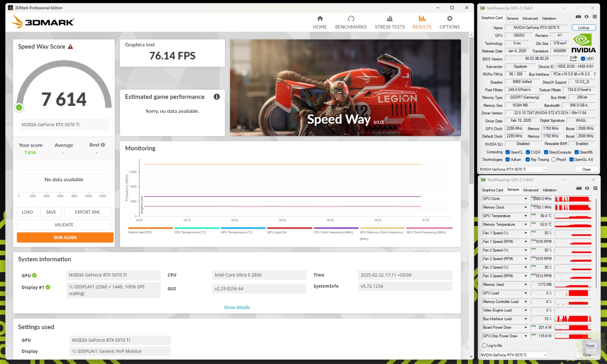Click the VALIDATE button
The image size is (607, 364).
coord(64,225)
